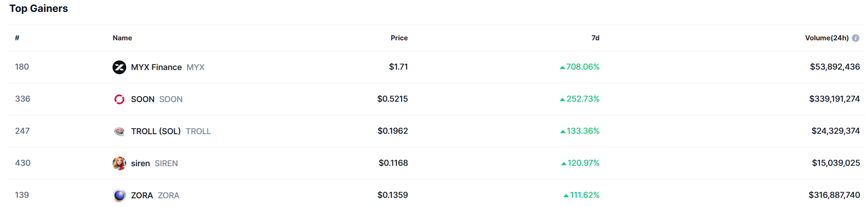Image resolution: width=868 pixels, height=207 pixels.
Task: Click the Top Gainers heading
Action: click(39, 9)
